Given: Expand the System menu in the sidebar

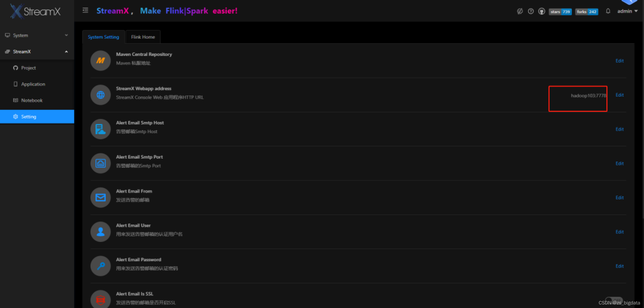Looking at the screenshot, I should pos(37,35).
